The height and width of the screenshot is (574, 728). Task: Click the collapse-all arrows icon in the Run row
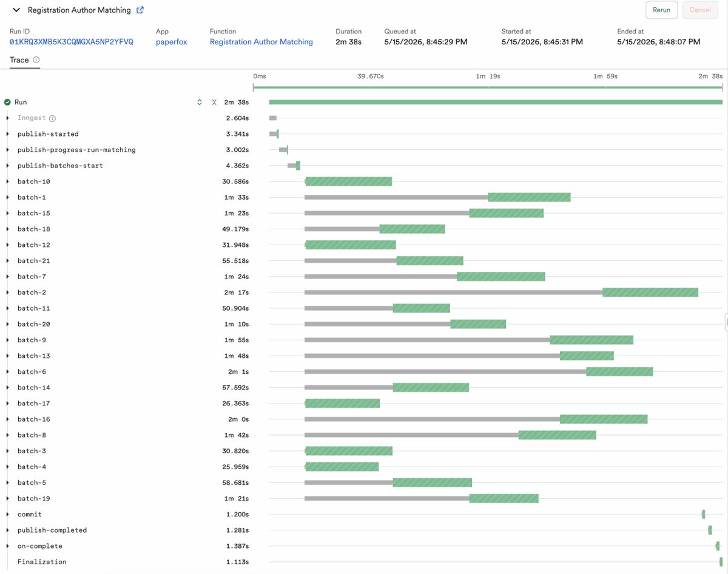[x=214, y=103]
